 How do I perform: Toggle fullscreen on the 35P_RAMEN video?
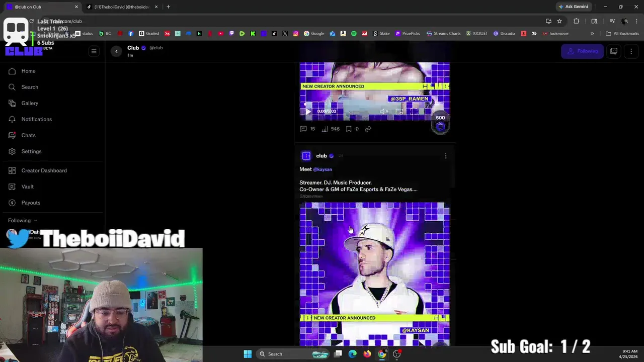[x=414, y=112]
